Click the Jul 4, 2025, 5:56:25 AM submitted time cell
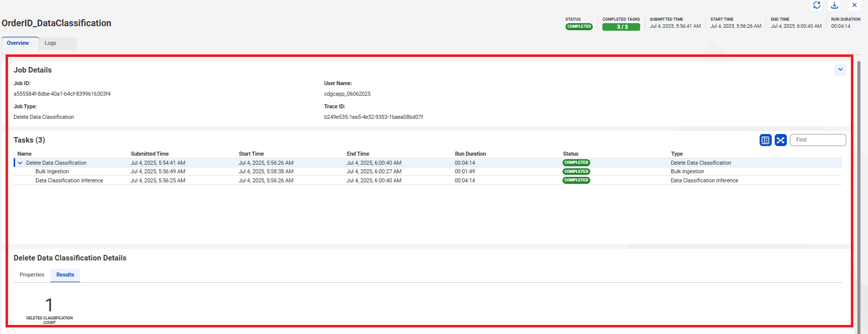 [158, 180]
